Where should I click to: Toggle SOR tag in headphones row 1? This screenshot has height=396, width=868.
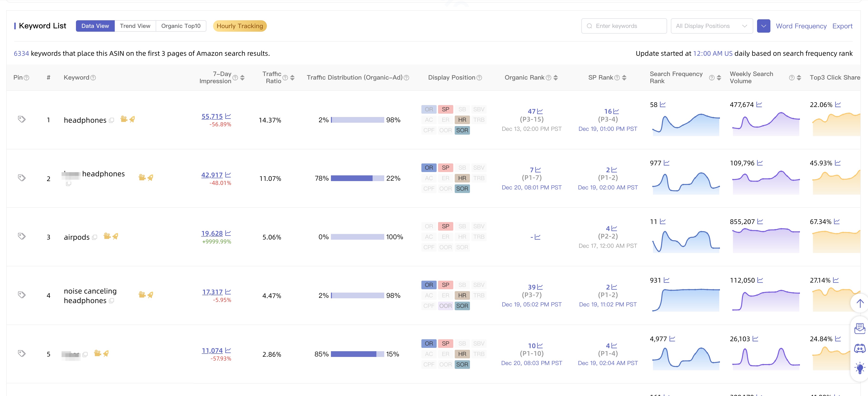pos(462,130)
